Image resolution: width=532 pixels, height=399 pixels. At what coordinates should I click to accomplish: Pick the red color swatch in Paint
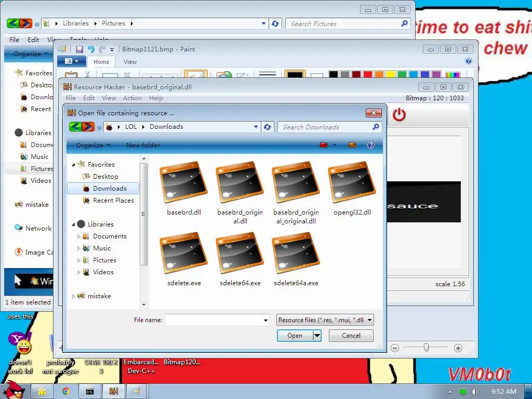tap(367, 74)
